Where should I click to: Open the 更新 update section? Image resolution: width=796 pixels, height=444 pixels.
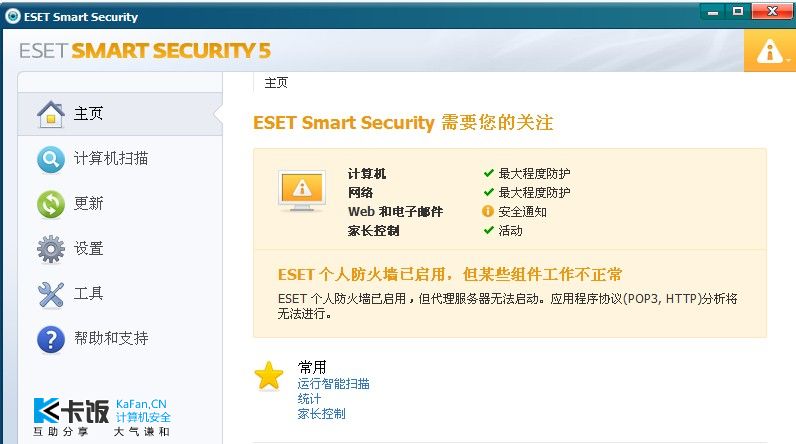88,204
